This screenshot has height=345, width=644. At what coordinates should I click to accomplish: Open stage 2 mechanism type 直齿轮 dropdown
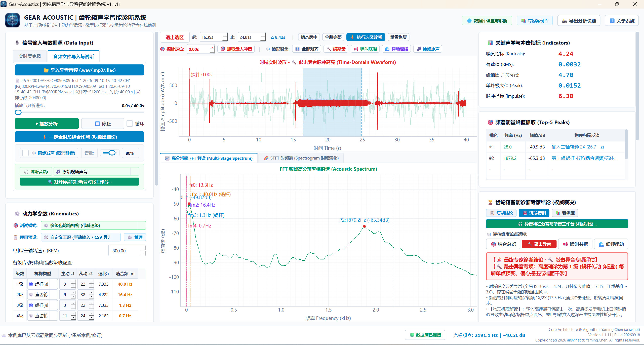(43, 295)
